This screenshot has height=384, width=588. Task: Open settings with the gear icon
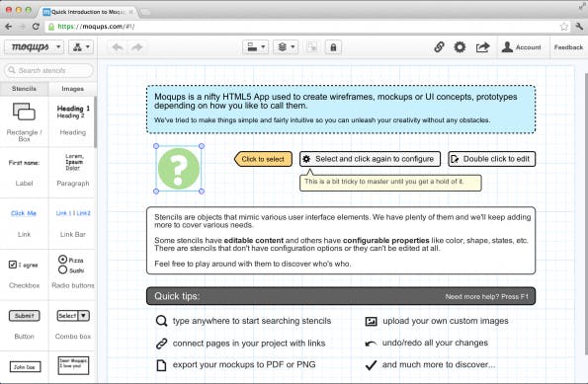[x=460, y=47]
